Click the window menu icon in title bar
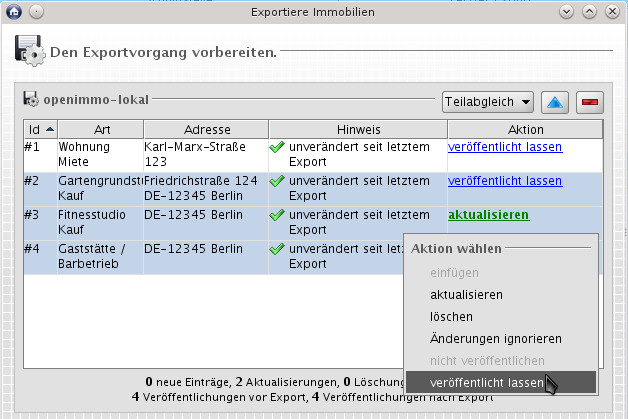The image size is (628, 419). (x=13, y=12)
